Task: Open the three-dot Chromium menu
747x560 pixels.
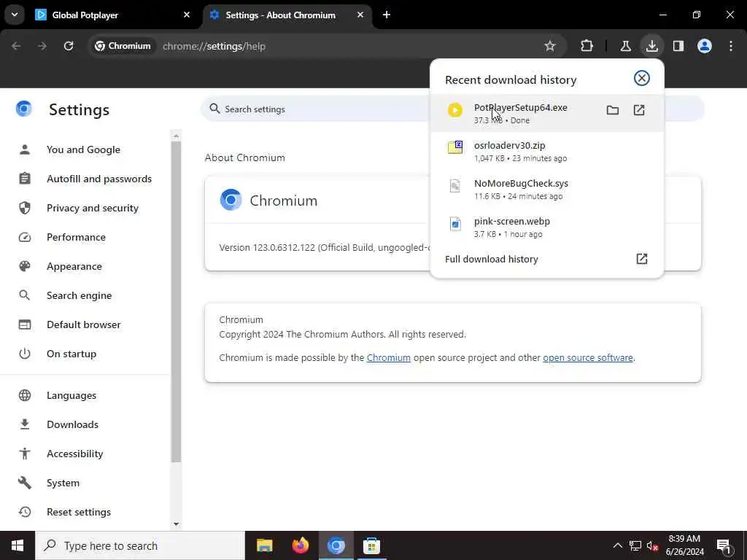Action: [731, 46]
